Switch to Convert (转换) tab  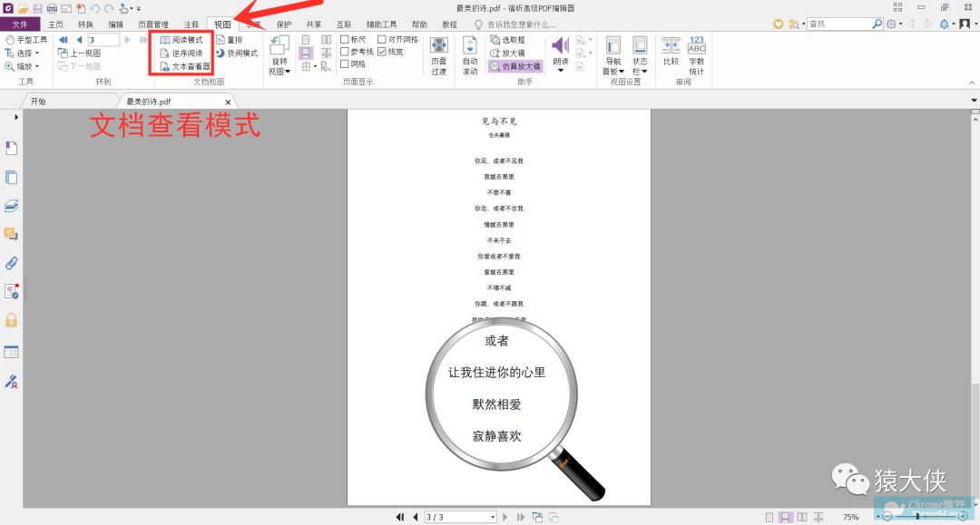click(85, 24)
